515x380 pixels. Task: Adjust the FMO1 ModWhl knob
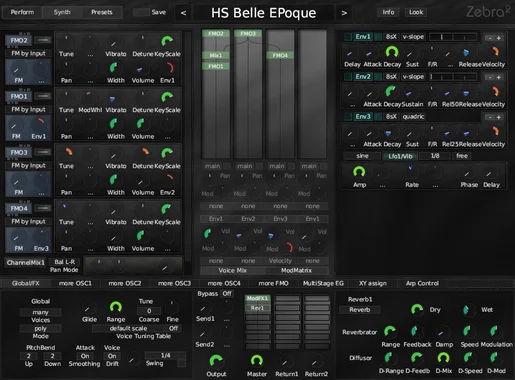[89, 98]
